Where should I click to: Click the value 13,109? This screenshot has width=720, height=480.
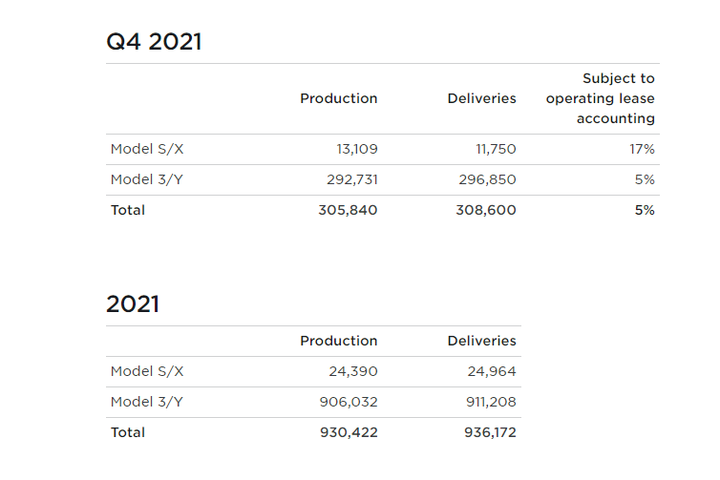[357, 149]
